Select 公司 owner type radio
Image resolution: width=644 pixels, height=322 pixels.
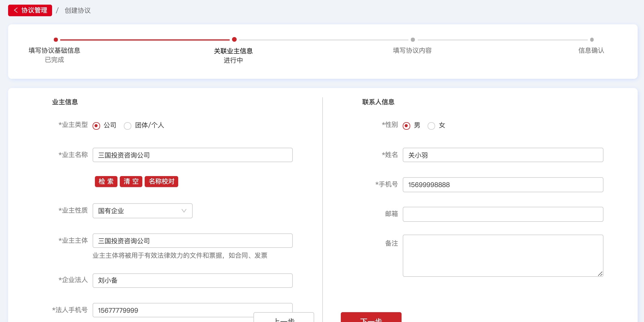point(96,126)
